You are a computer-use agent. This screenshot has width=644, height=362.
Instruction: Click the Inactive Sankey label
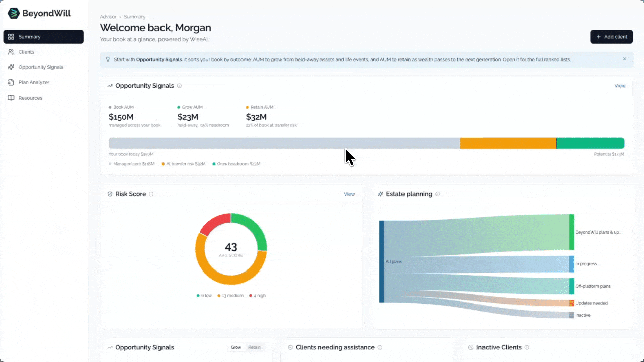coord(583,315)
